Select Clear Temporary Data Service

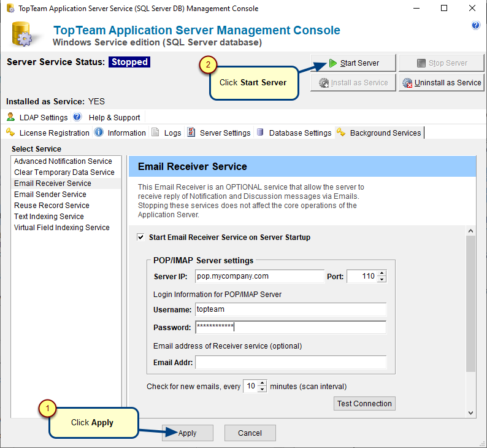[x=66, y=172]
